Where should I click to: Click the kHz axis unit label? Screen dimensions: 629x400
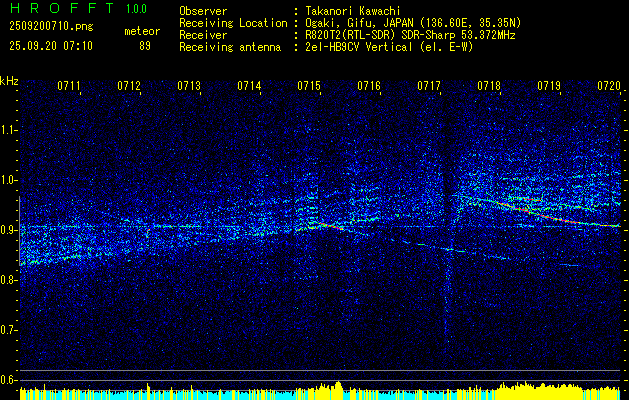pos(9,81)
